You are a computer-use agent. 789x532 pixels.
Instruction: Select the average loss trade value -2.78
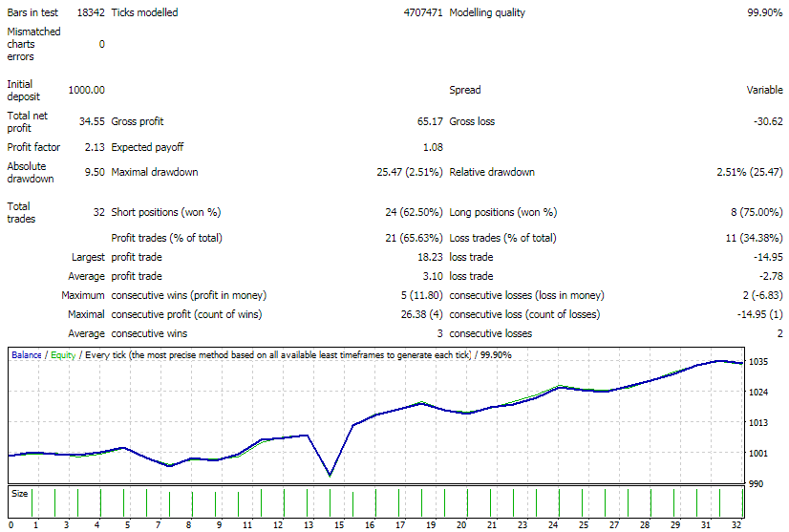pyautogui.click(x=771, y=276)
